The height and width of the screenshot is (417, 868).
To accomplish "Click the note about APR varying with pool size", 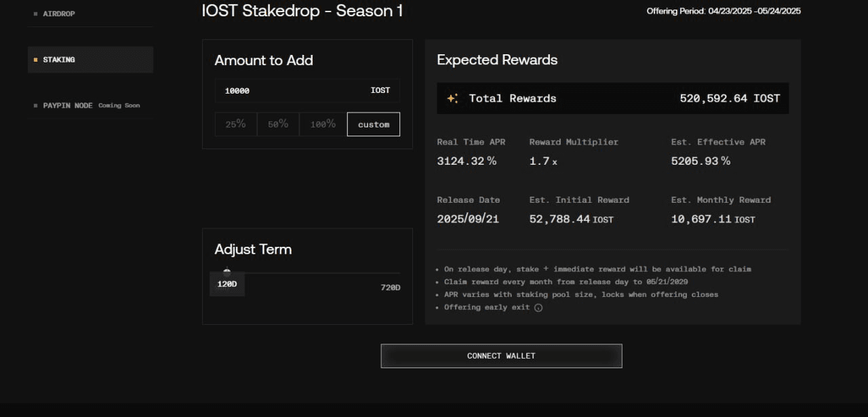I will (x=581, y=294).
